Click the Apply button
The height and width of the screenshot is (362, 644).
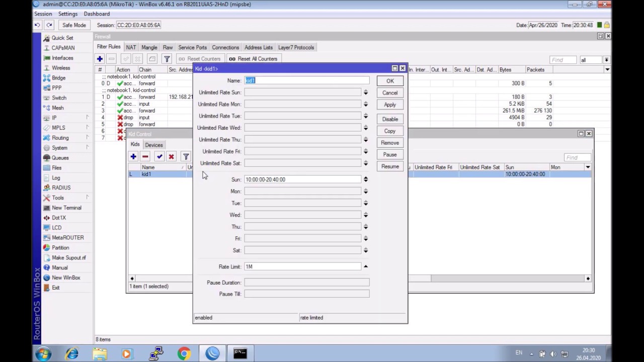[x=390, y=105]
